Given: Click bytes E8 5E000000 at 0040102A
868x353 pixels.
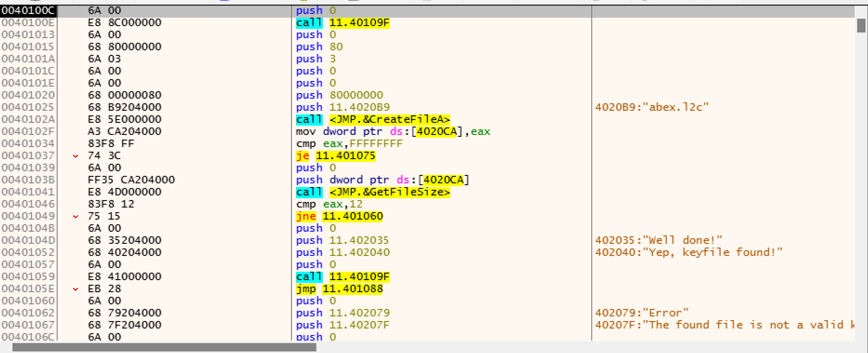Looking at the screenshot, I should coord(125,119).
